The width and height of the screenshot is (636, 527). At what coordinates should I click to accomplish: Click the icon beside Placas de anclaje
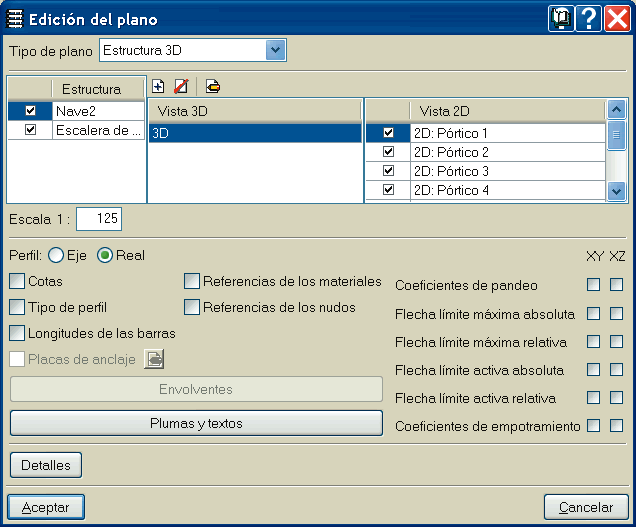pos(154,359)
